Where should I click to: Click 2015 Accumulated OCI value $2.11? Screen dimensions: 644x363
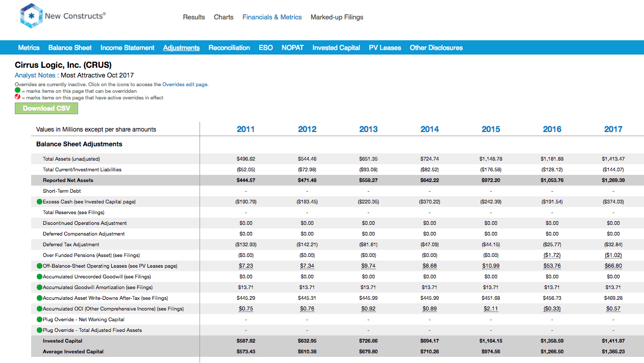click(x=491, y=309)
